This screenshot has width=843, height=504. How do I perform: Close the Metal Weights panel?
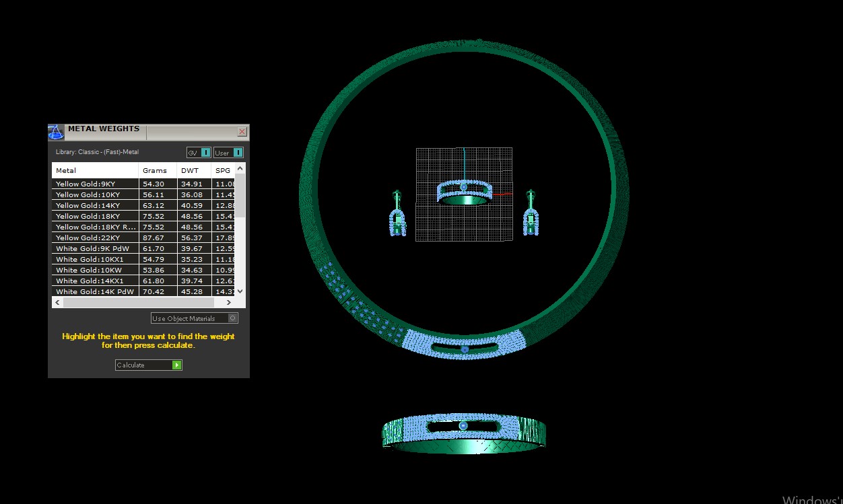coord(242,132)
